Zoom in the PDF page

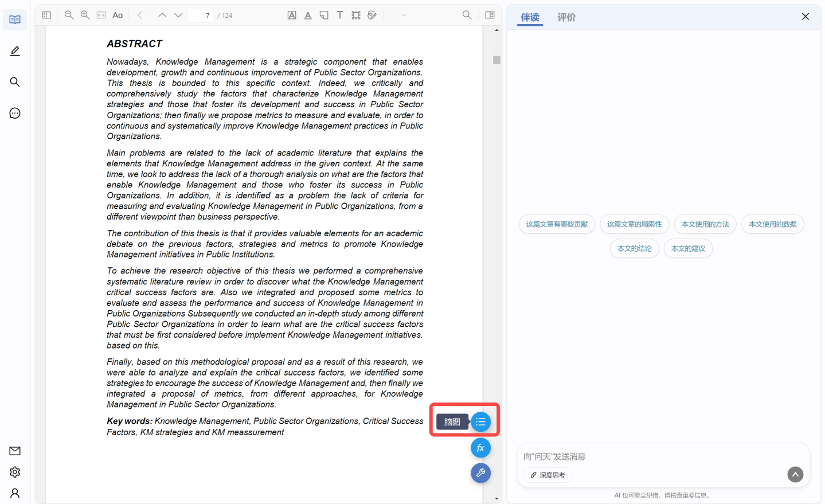point(85,15)
